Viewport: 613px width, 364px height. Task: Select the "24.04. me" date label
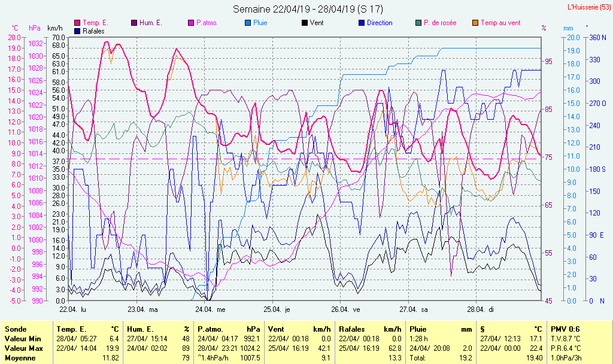pyautogui.click(x=210, y=310)
